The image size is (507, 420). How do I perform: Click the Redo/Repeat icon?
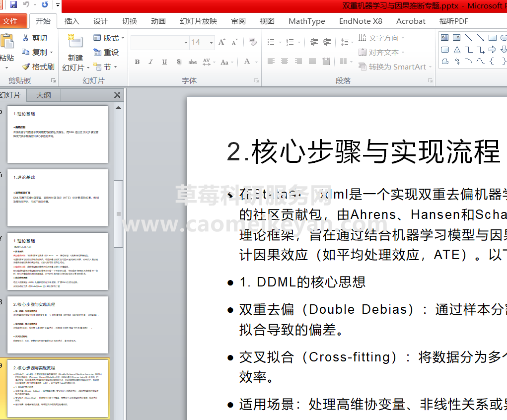[x=45, y=4]
